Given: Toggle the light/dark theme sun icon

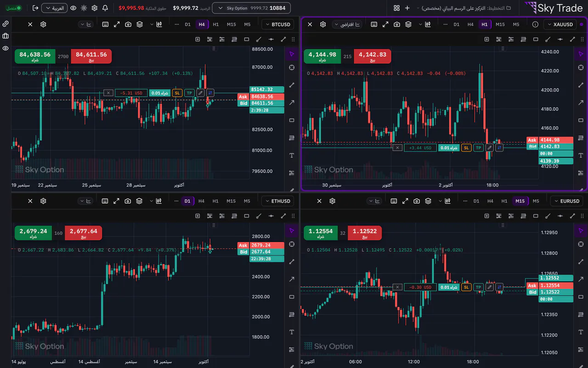Looking at the screenshot, I should tap(84, 8).
